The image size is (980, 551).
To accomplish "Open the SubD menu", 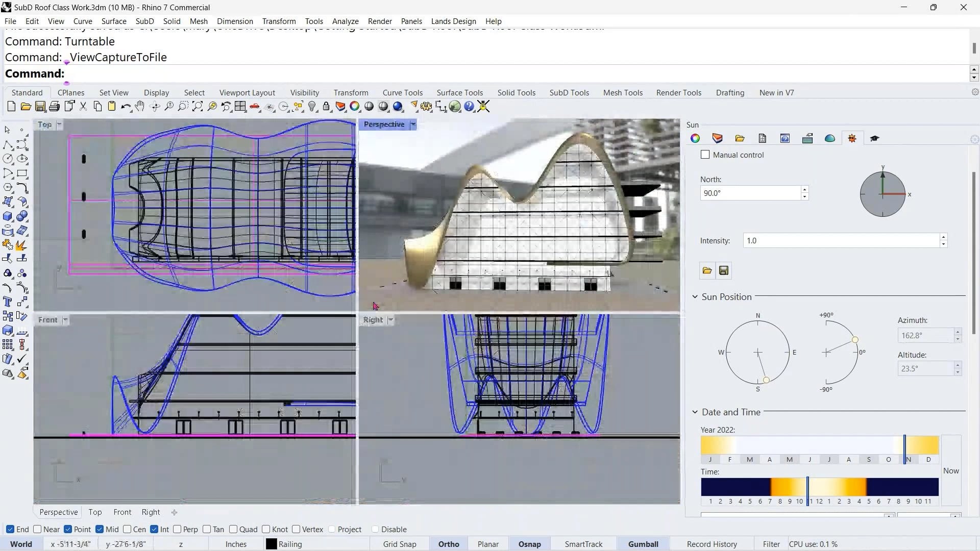I will [144, 21].
